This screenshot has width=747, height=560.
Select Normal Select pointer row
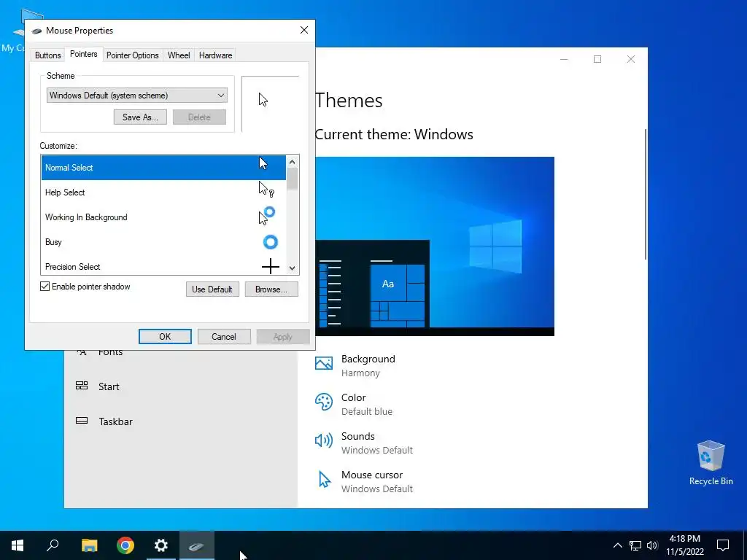tap(163, 168)
